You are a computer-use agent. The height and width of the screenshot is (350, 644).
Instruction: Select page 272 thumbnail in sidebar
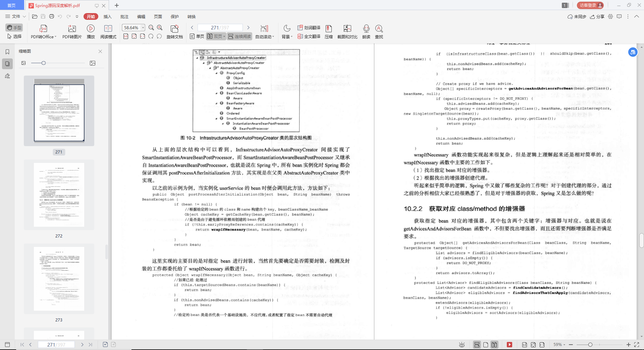tap(59, 195)
